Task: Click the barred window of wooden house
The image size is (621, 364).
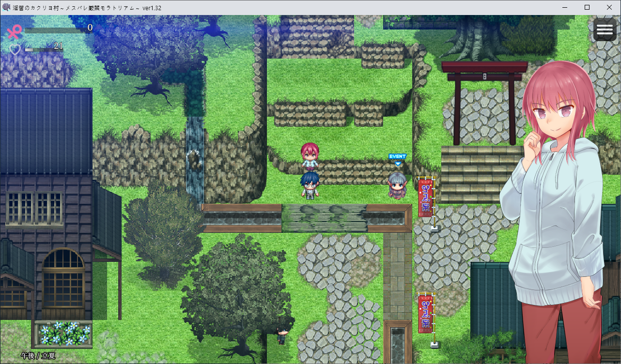Action: (34, 208)
